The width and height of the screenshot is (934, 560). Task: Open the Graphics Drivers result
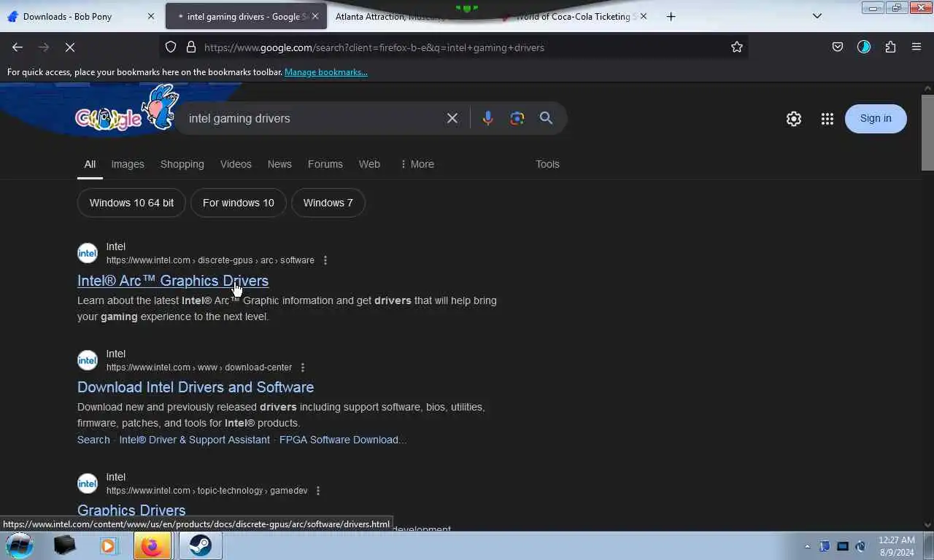pos(131,510)
